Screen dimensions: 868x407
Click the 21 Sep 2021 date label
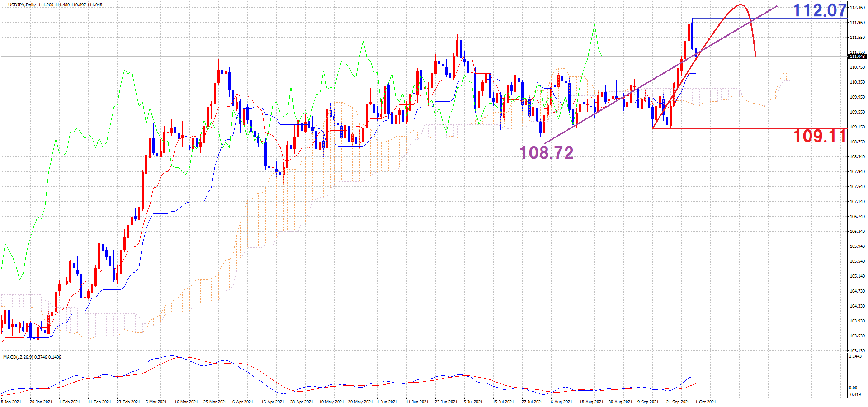(678, 402)
